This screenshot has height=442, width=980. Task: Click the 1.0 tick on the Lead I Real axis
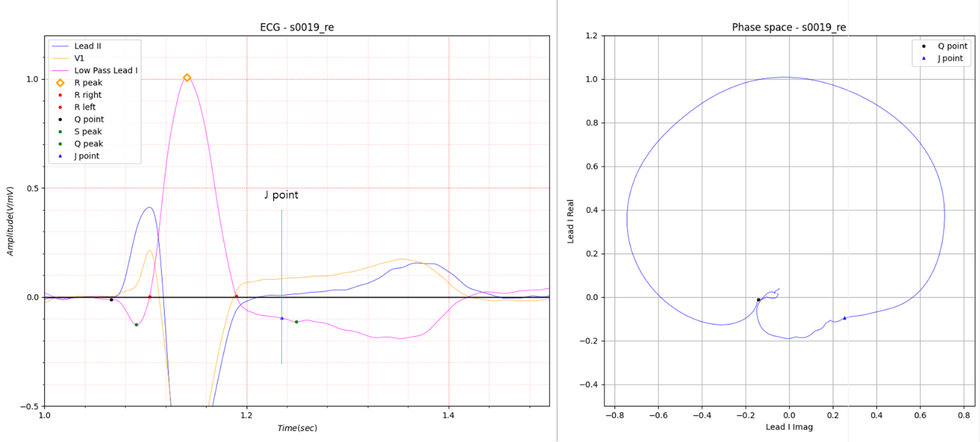[591, 79]
